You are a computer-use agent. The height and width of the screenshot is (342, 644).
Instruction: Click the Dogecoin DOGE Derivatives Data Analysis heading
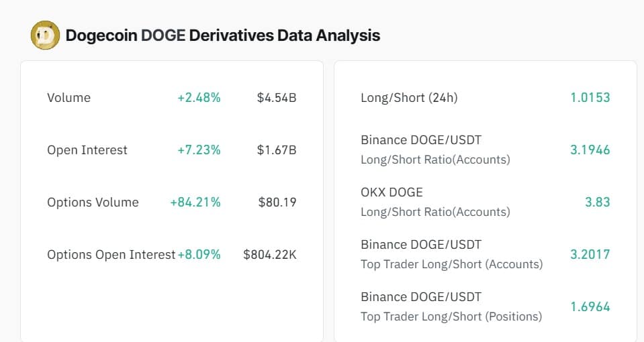223,36
